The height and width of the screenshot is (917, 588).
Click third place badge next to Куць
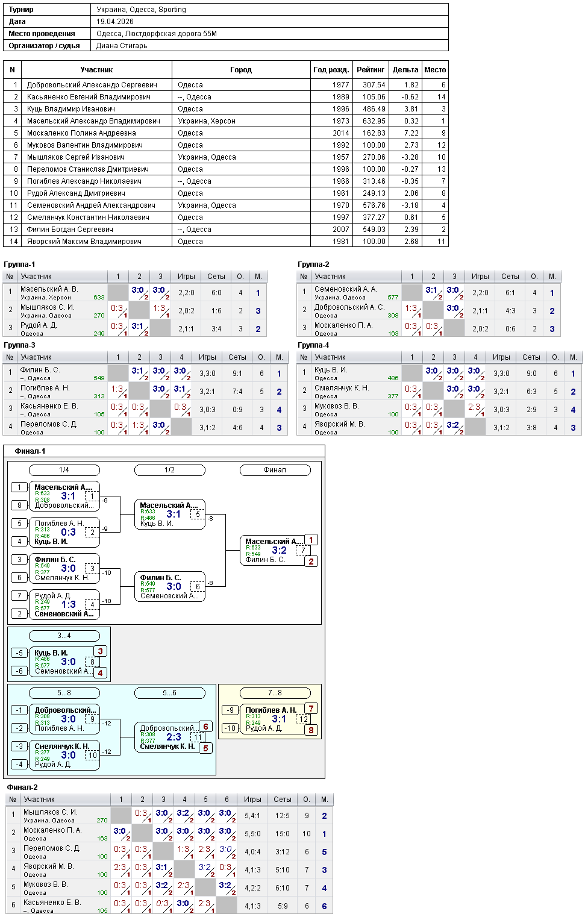coord(101,651)
